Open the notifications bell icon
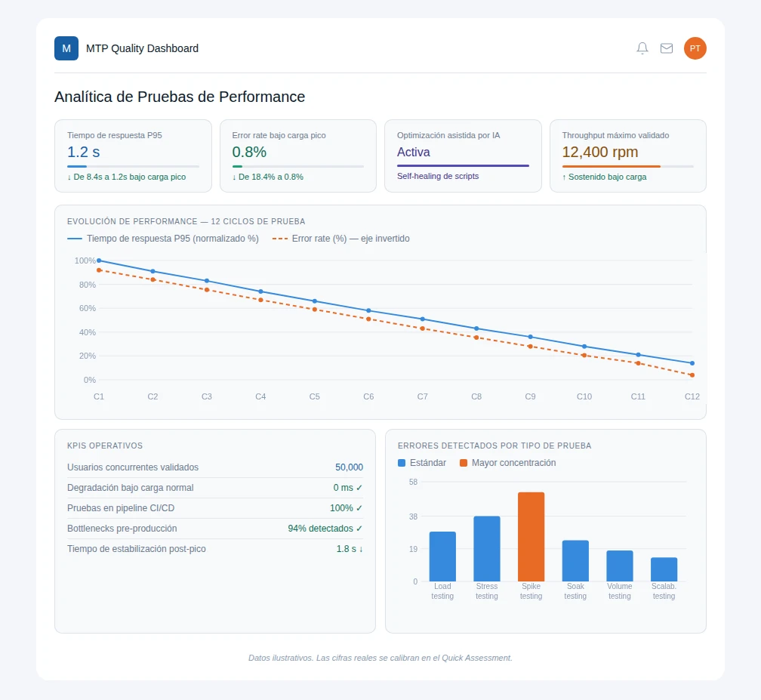This screenshot has width=761, height=700. (x=642, y=48)
